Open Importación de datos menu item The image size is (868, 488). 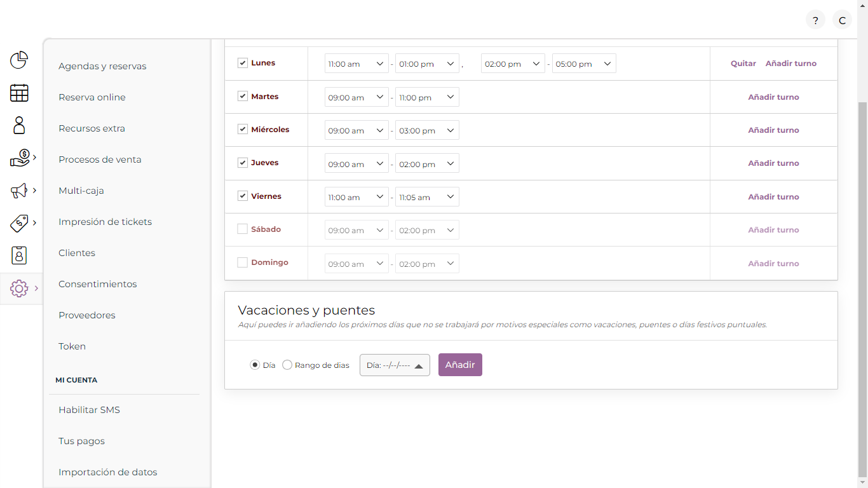tap(108, 472)
